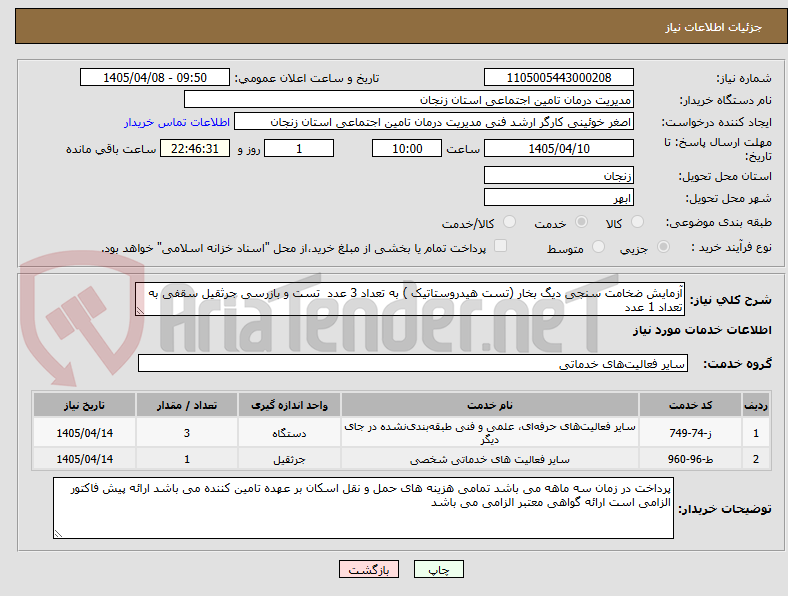Click the بازگشت back button
Viewport: 788px width, 596px height.
pyautogui.click(x=369, y=569)
